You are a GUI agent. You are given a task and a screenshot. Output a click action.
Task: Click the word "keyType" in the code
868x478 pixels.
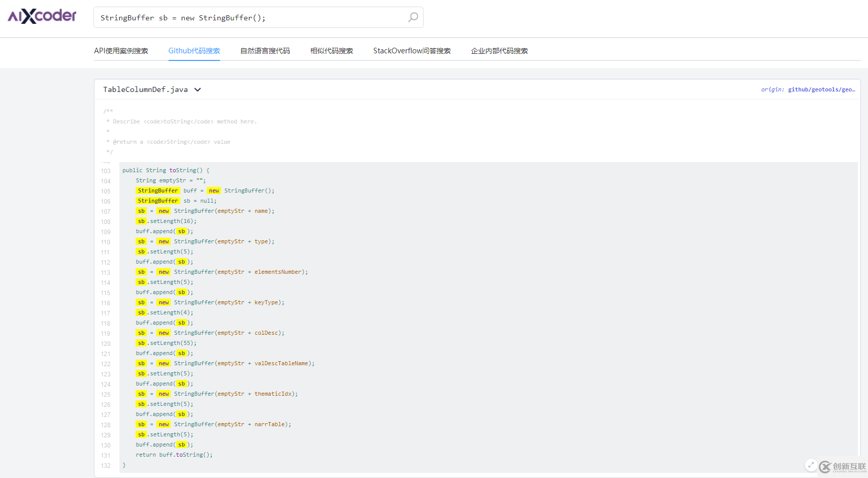click(266, 302)
